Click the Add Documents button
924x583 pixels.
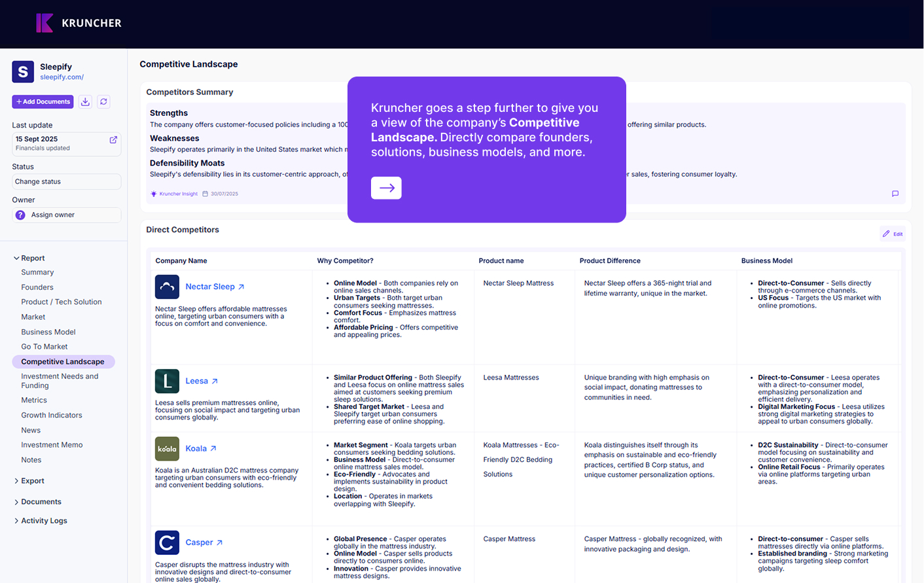click(43, 101)
